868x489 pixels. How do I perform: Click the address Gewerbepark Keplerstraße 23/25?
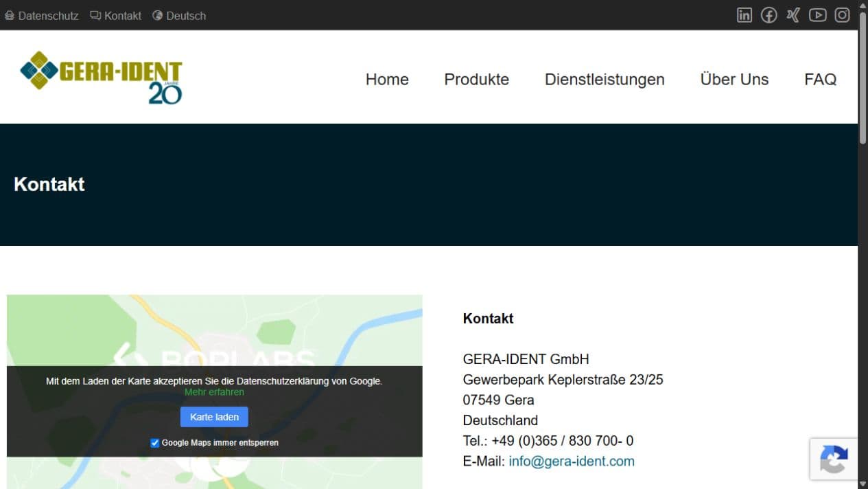[563, 380]
